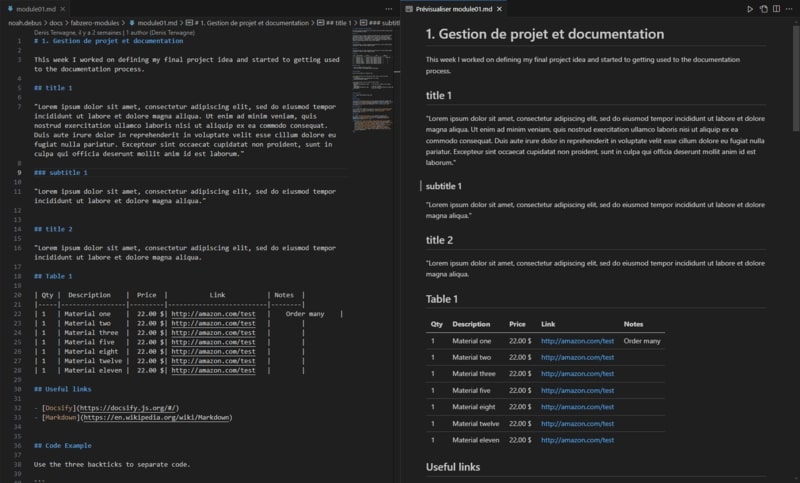The image size is (800, 483).
Task: Place cursor on '## Code Example' source line
Action: [63, 446]
